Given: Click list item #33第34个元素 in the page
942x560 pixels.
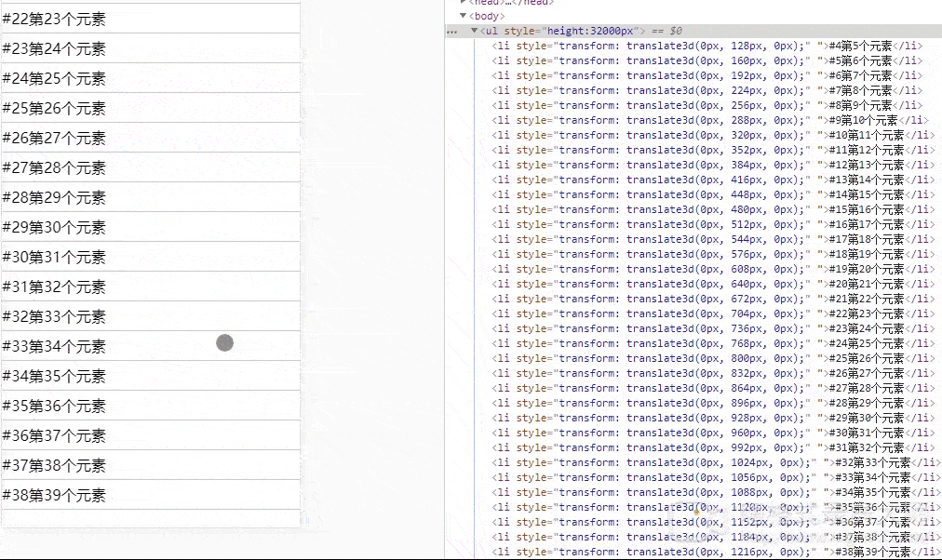Looking at the screenshot, I should click(149, 346).
